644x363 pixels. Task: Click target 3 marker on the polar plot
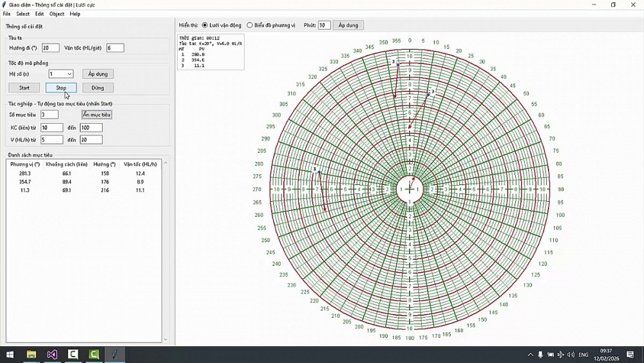428,94
